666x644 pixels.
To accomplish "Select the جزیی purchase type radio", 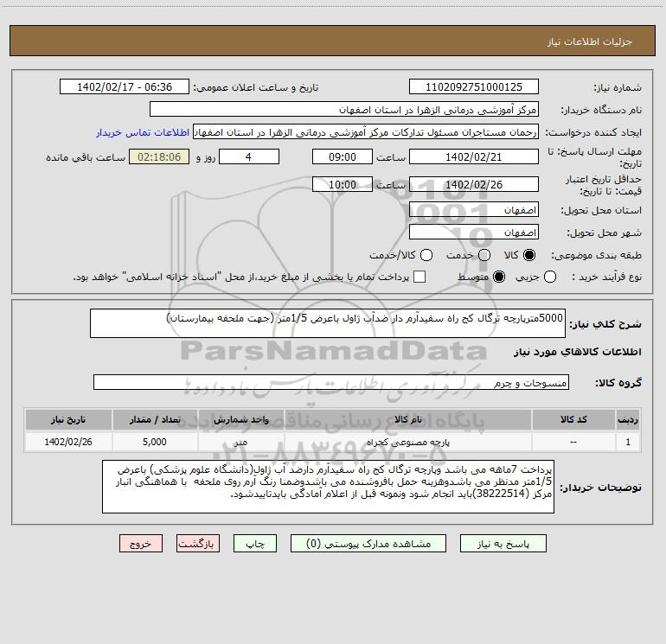I will coord(549,277).
